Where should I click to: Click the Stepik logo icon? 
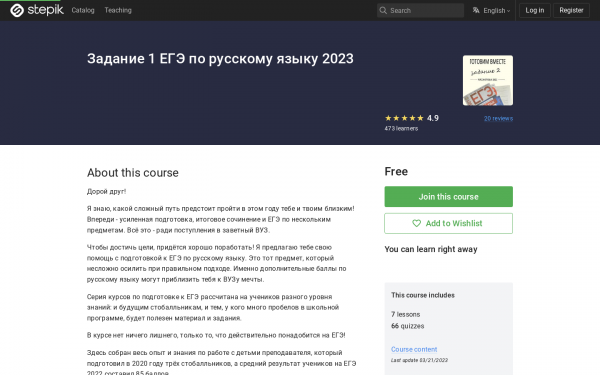tap(17, 10)
